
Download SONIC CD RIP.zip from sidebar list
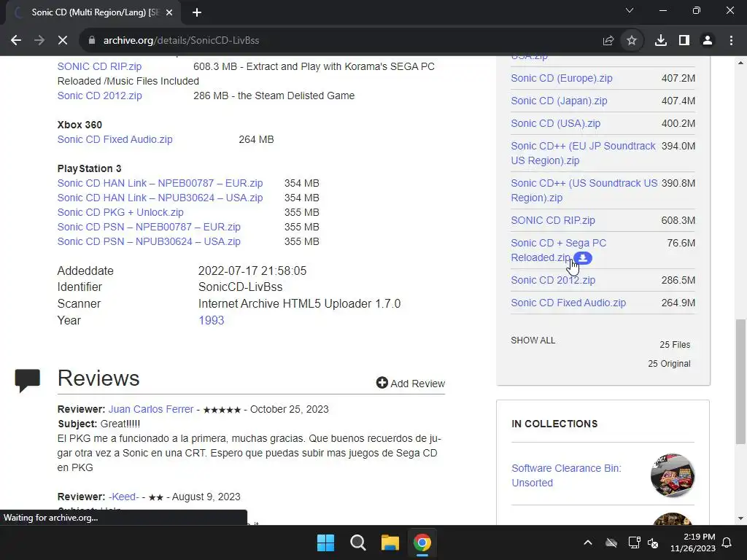click(553, 220)
